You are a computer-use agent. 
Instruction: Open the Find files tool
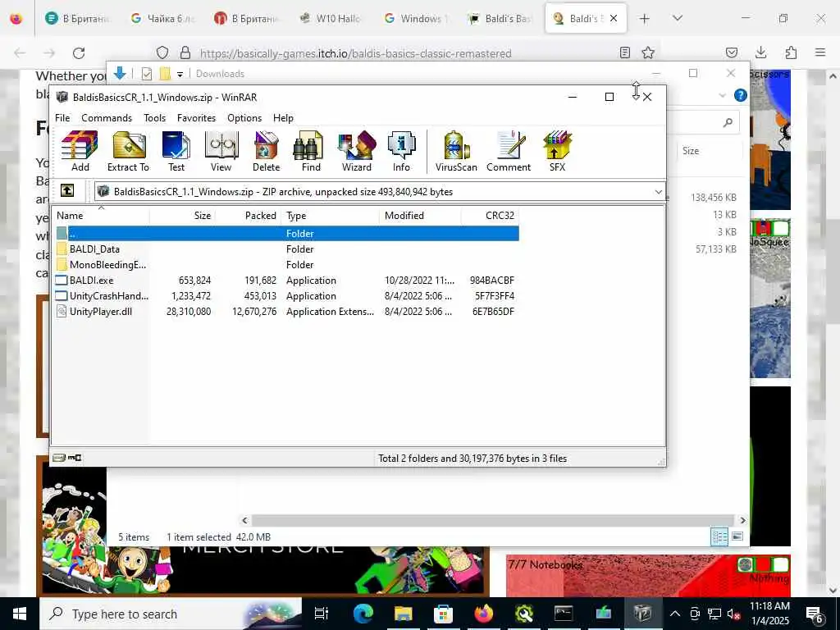[x=311, y=151]
